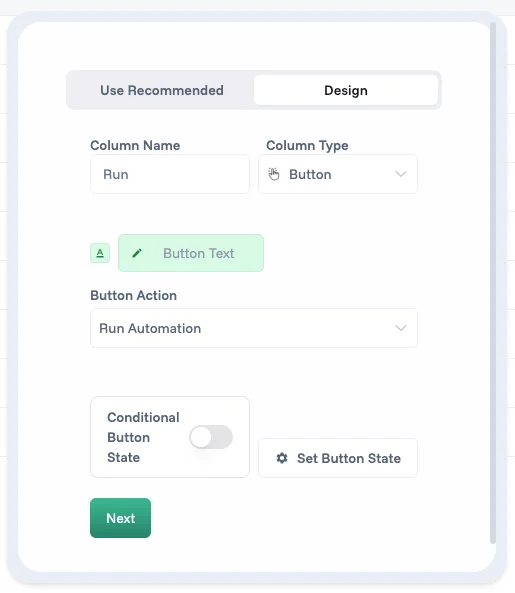Click the Column Type label
515x593 pixels.
click(x=307, y=145)
